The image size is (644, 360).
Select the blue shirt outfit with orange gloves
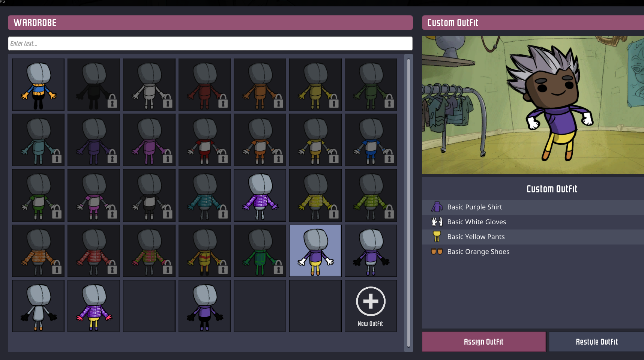pyautogui.click(x=38, y=84)
